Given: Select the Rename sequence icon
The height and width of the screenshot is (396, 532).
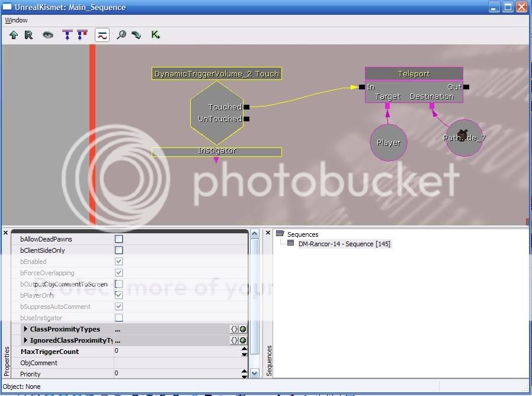Looking at the screenshot, I should pyautogui.click(x=28, y=35).
